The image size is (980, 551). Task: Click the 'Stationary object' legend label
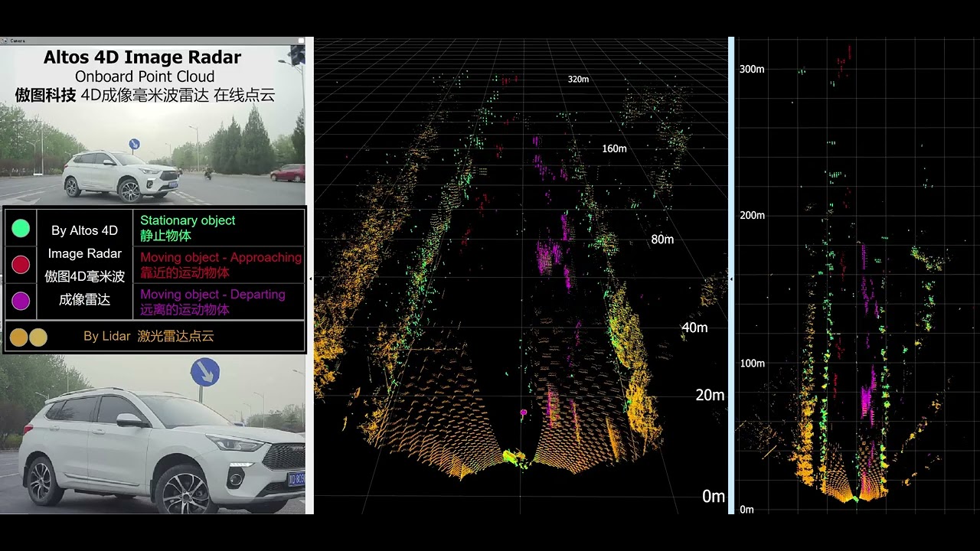188,220
